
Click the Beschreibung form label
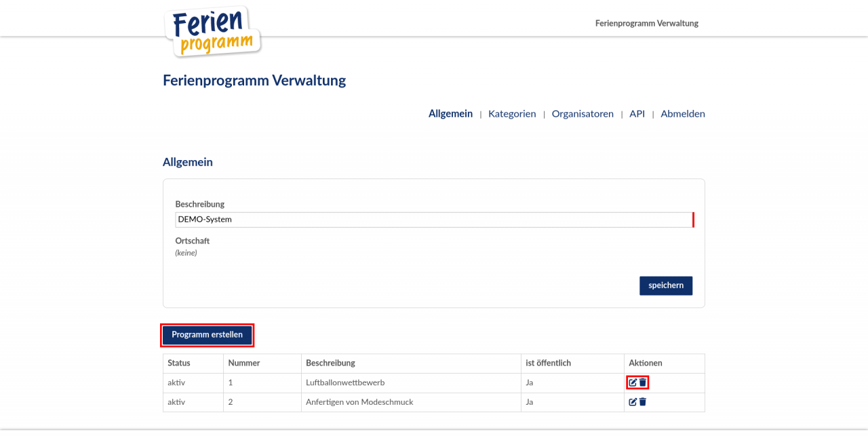tap(200, 204)
